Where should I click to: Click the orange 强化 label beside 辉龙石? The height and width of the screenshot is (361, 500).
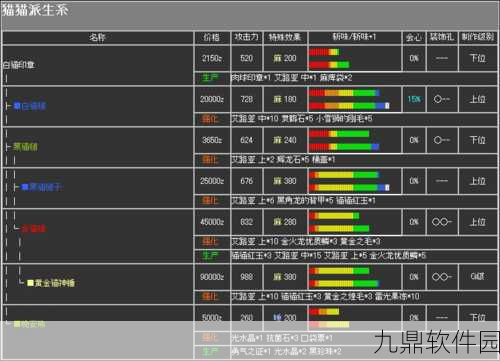click(x=211, y=160)
